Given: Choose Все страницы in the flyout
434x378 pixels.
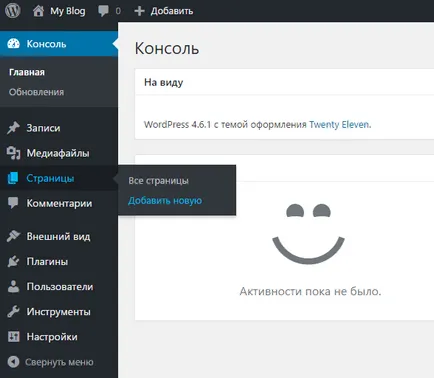Looking at the screenshot, I should click(x=158, y=181).
